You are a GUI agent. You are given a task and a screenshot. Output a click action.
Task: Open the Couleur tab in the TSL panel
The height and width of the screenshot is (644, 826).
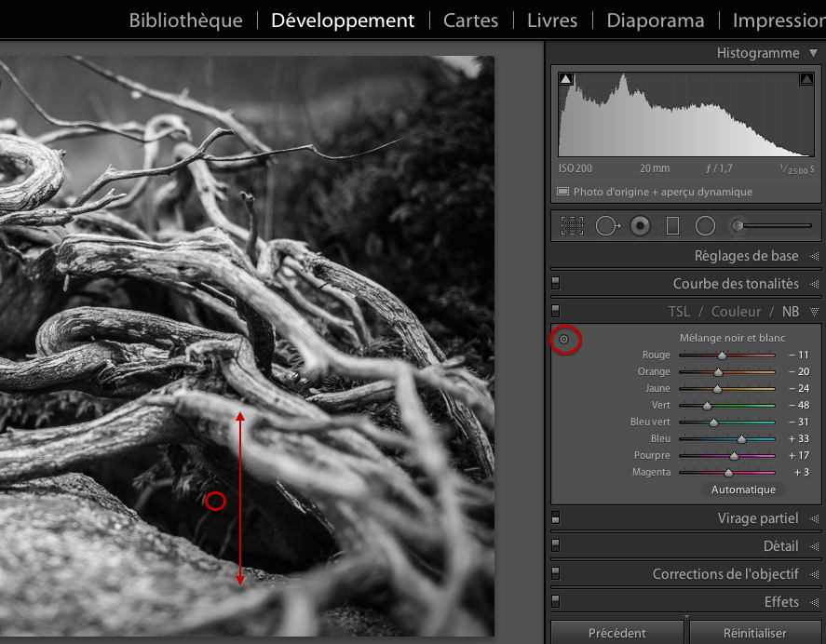click(736, 311)
